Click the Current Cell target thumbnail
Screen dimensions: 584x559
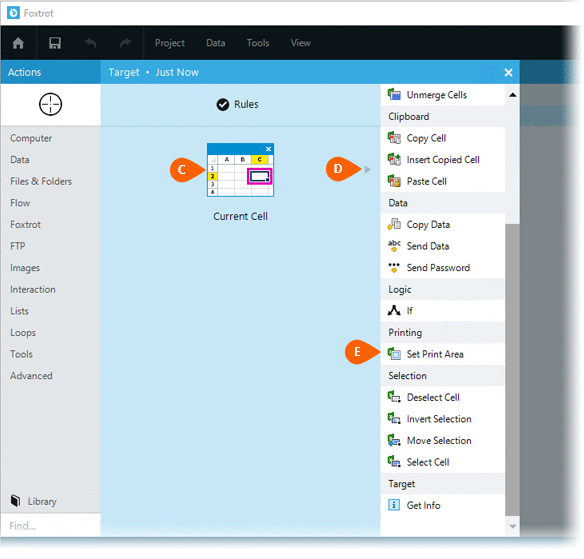click(240, 170)
